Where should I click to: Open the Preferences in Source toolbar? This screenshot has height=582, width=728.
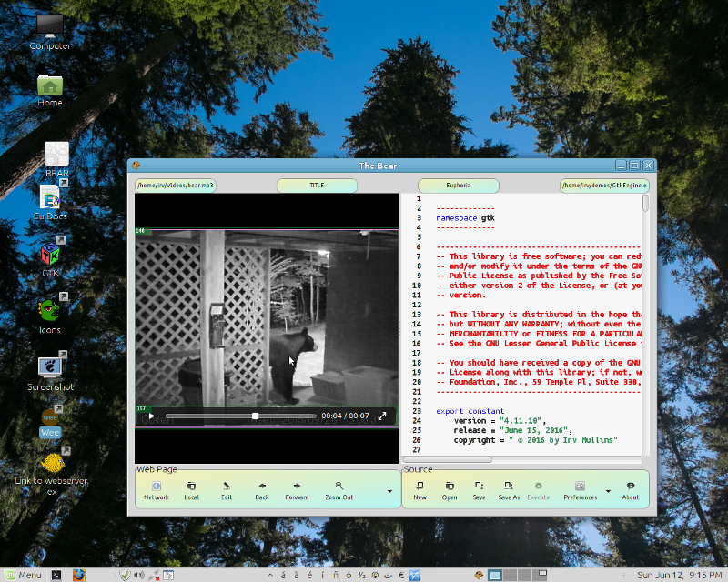click(580, 490)
